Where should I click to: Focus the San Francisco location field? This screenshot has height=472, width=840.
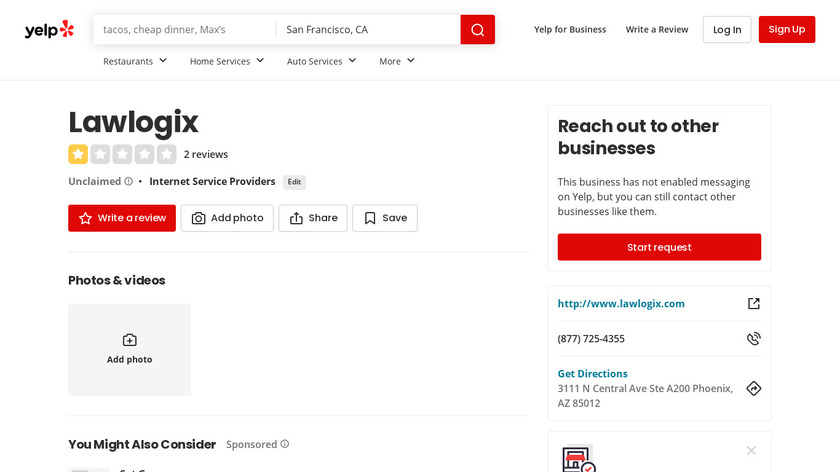(x=369, y=29)
